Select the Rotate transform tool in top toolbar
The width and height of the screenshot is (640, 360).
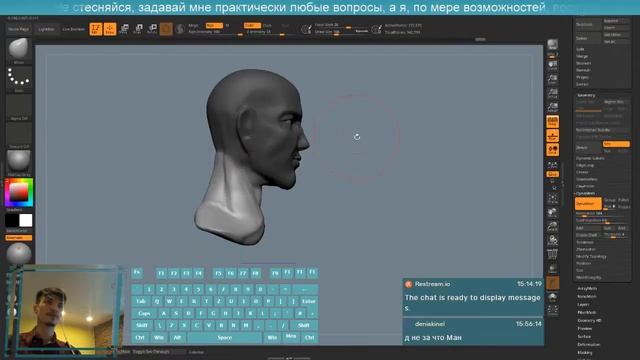pos(152,29)
